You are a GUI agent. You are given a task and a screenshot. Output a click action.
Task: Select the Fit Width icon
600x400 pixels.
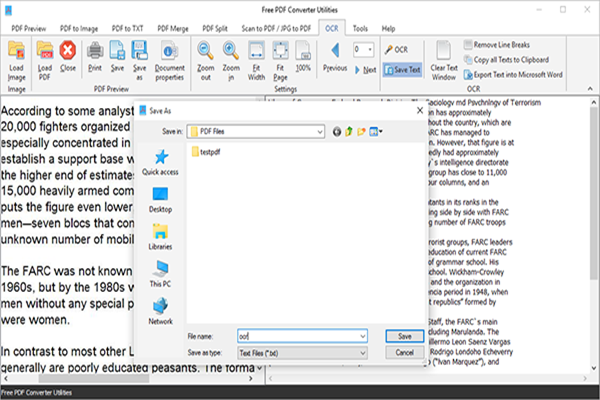[256, 55]
